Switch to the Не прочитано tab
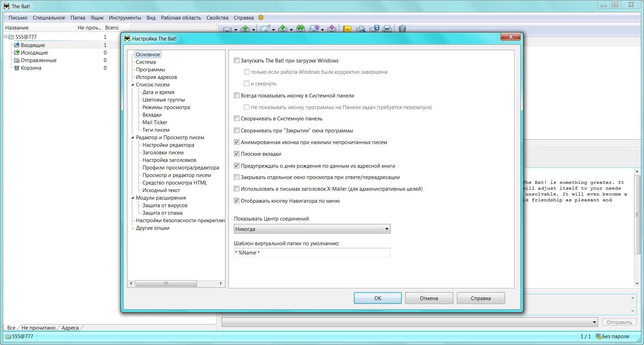 pyautogui.click(x=38, y=328)
